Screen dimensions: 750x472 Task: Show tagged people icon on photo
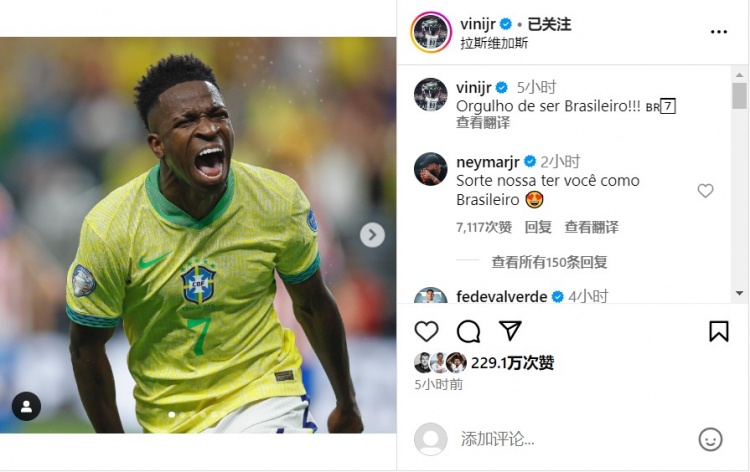[26, 406]
